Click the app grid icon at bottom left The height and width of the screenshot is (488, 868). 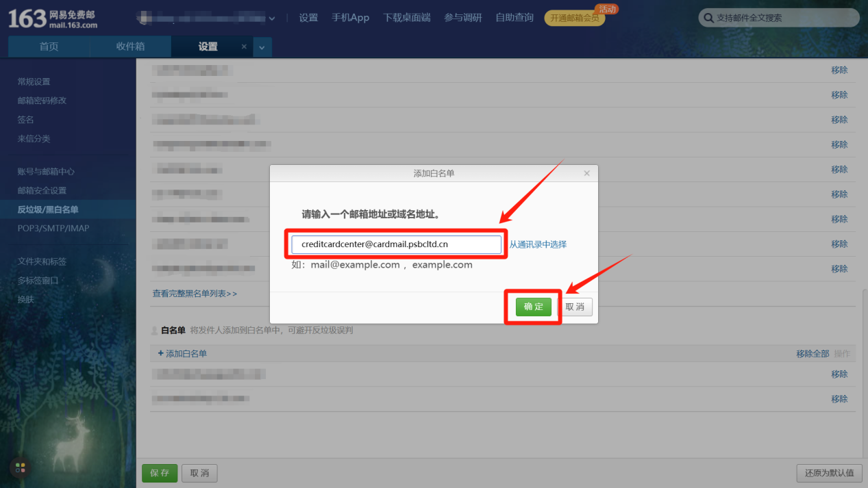[x=20, y=467]
